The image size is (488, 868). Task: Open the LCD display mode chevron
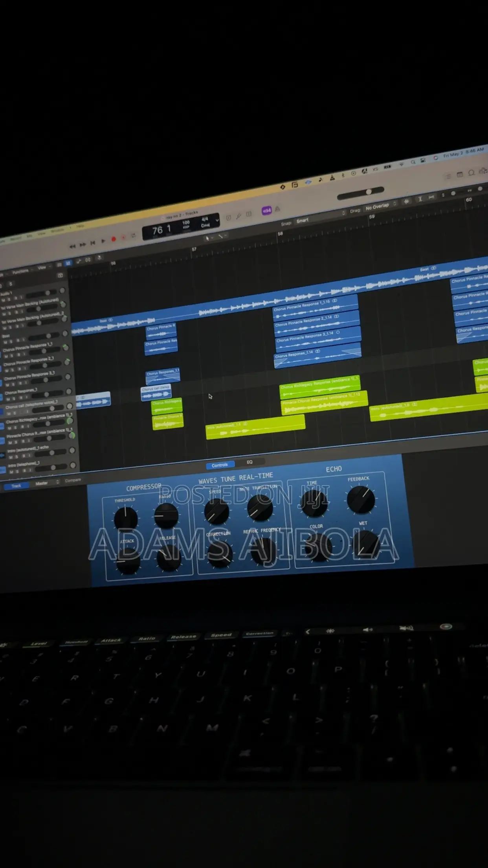pos(216,220)
